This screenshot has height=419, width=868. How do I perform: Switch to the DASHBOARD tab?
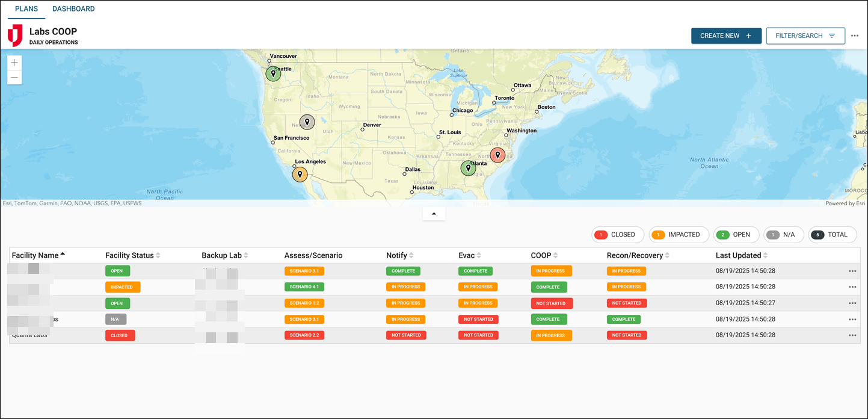73,8
